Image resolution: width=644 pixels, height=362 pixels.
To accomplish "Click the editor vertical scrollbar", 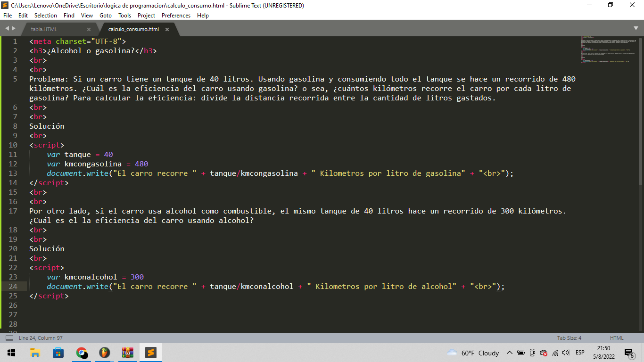I will pos(641,111).
